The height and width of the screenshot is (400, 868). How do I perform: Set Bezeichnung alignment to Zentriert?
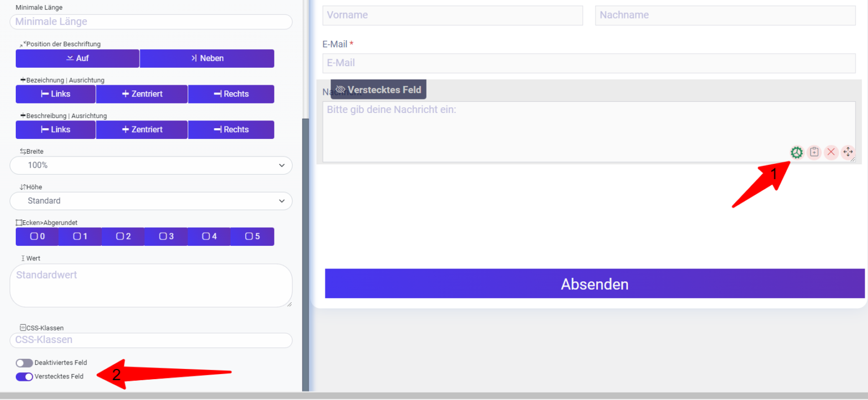pyautogui.click(x=141, y=94)
